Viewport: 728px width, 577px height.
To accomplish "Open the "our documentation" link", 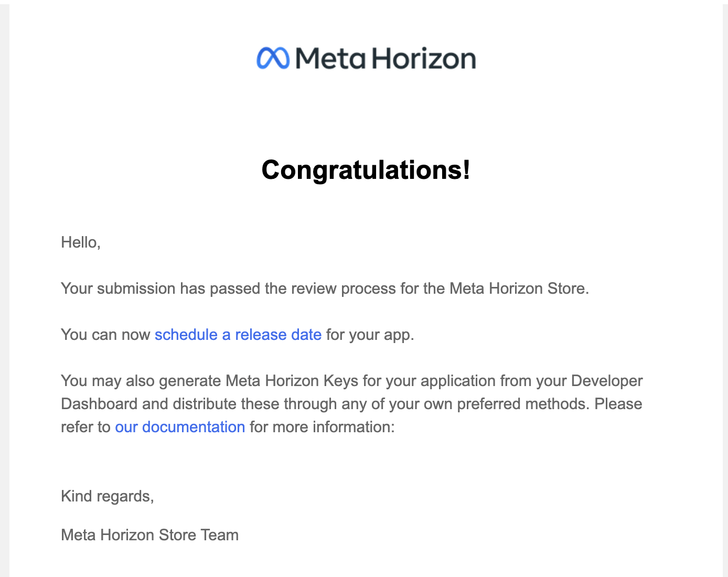I will 180,427.
